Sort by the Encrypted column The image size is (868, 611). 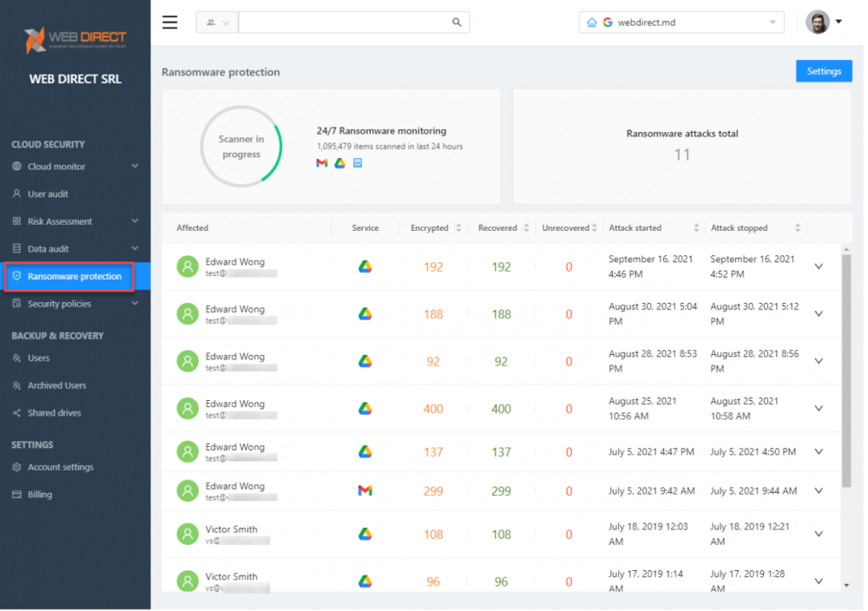pyautogui.click(x=458, y=227)
